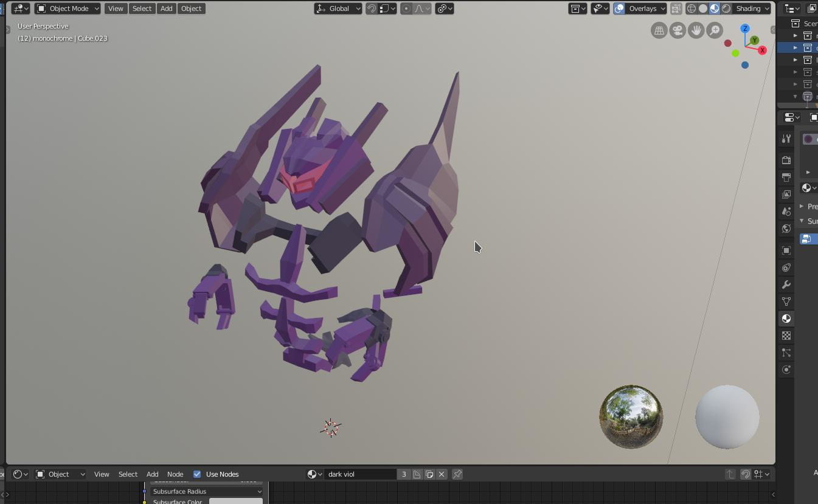The width and height of the screenshot is (818, 504).
Task: Open the node editor Add menu
Action: (x=153, y=474)
